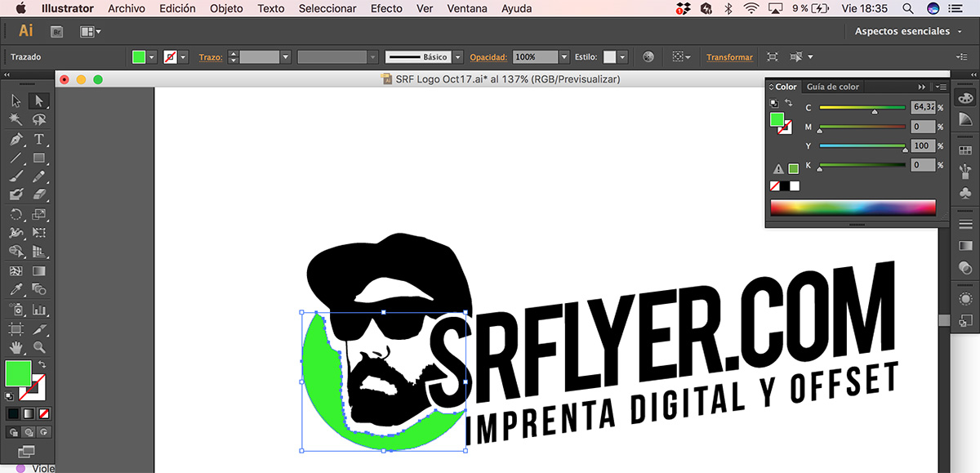Image resolution: width=980 pixels, height=473 pixels.
Task: Click the in-gamut color correction swatch
Action: click(x=793, y=168)
